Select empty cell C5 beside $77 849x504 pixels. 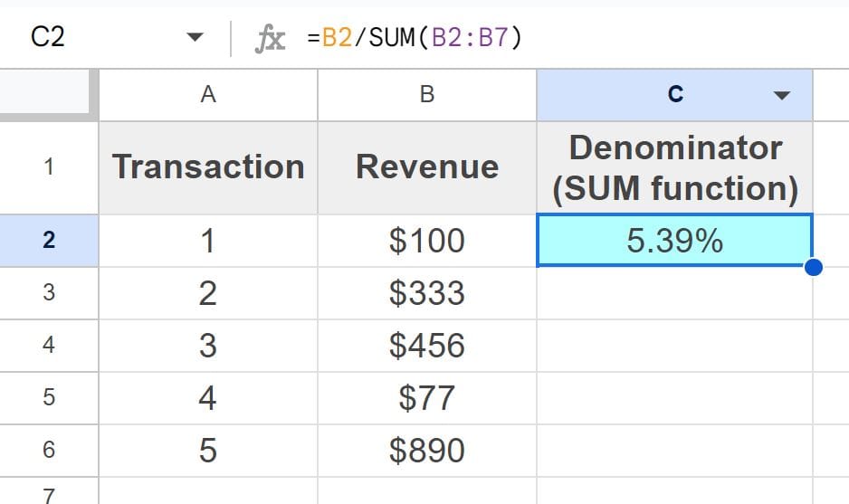(x=674, y=398)
